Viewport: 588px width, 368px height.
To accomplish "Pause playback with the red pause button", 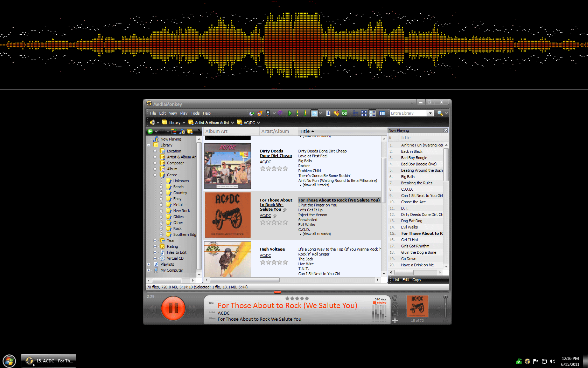I will [173, 308].
